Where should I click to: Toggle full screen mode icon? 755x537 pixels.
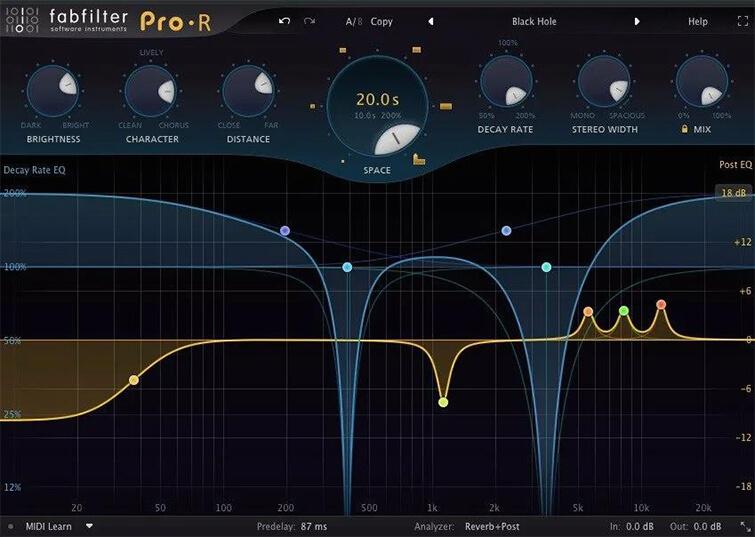[743, 21]
